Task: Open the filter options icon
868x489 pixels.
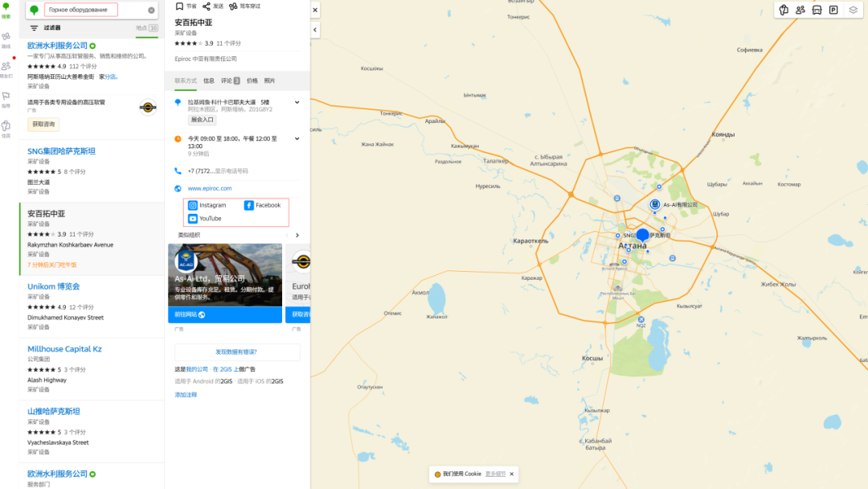Action: (x=35, y=27)
